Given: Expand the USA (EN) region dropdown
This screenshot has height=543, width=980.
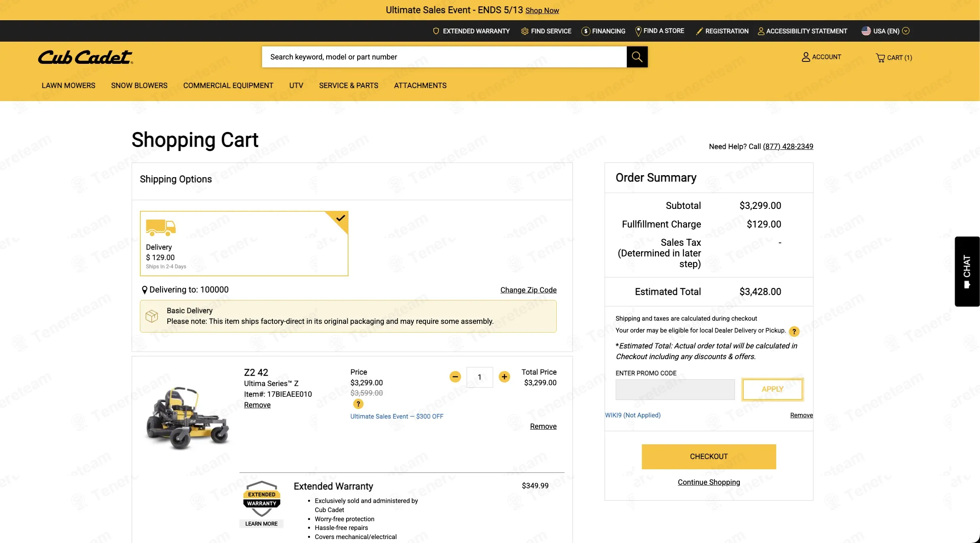Looking at the screenshot, I should pyautogui.click(x=885, y=31).
